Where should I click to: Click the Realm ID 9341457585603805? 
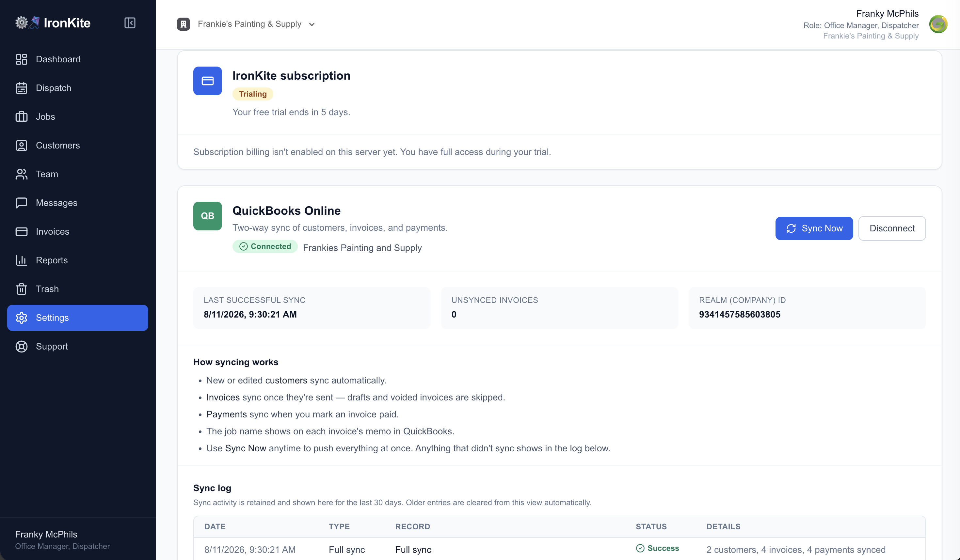coord(739,315)
